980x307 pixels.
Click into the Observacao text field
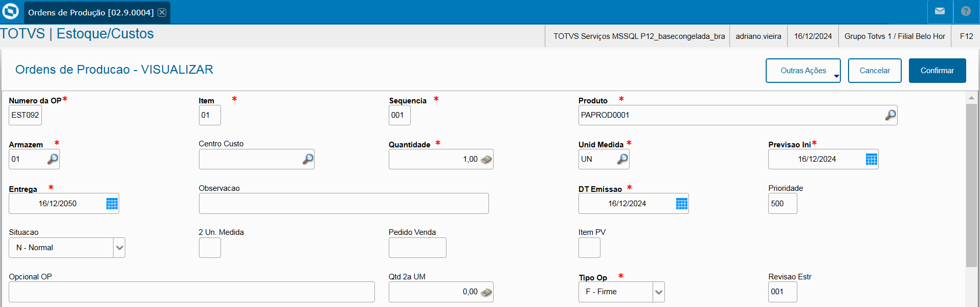343,204
